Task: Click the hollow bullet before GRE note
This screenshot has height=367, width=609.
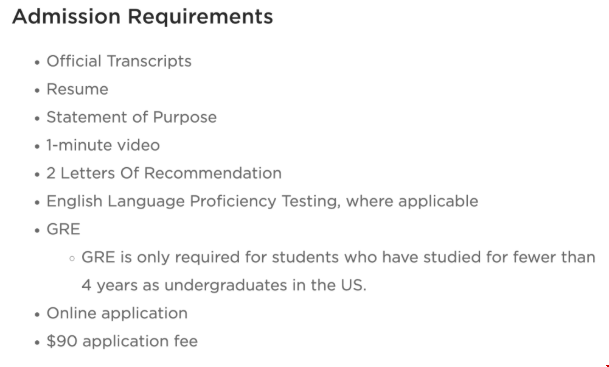Action: [x=71, y=258]
